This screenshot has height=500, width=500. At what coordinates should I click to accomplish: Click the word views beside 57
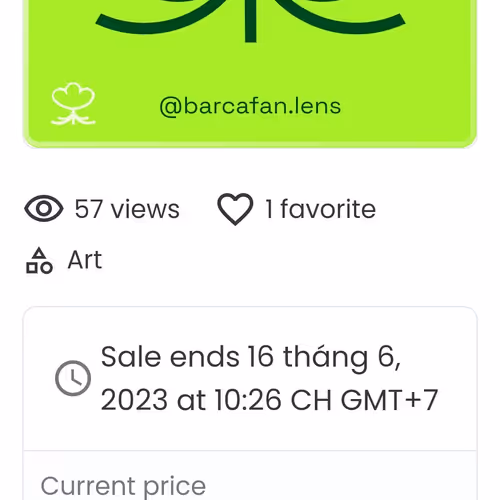click(145, 210)
